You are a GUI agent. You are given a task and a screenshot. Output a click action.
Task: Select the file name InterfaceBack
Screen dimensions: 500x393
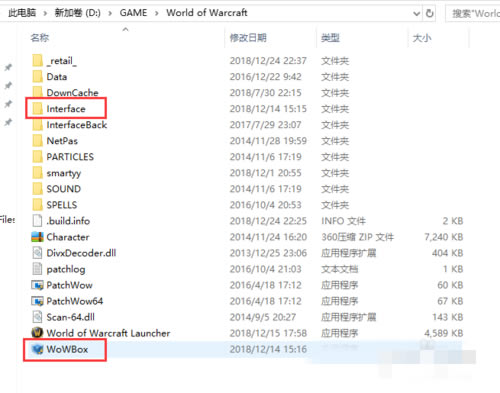point(77,125)
